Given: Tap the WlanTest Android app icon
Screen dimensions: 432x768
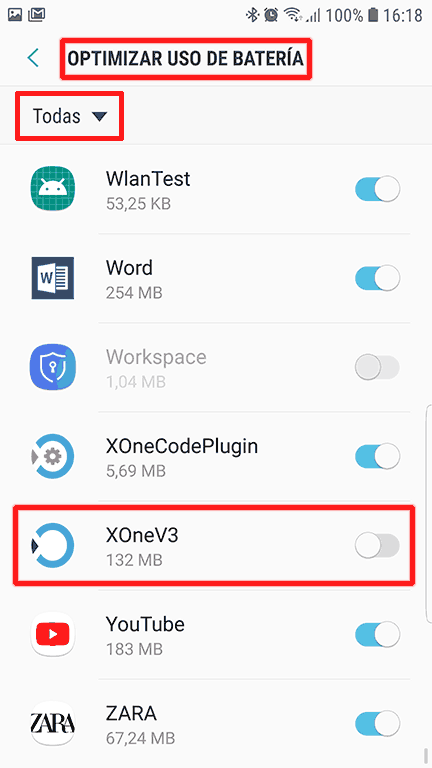Looking at the screenshot, I should [x=52, y=189].
